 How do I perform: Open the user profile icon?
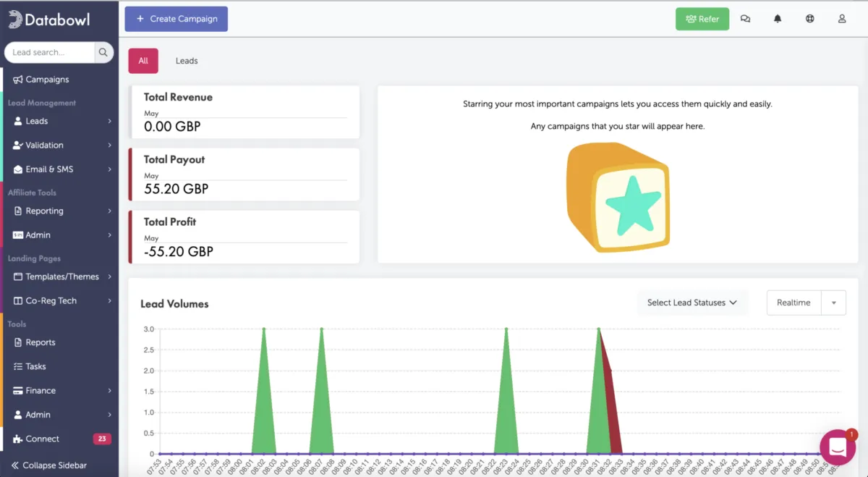tap(842, 19)
